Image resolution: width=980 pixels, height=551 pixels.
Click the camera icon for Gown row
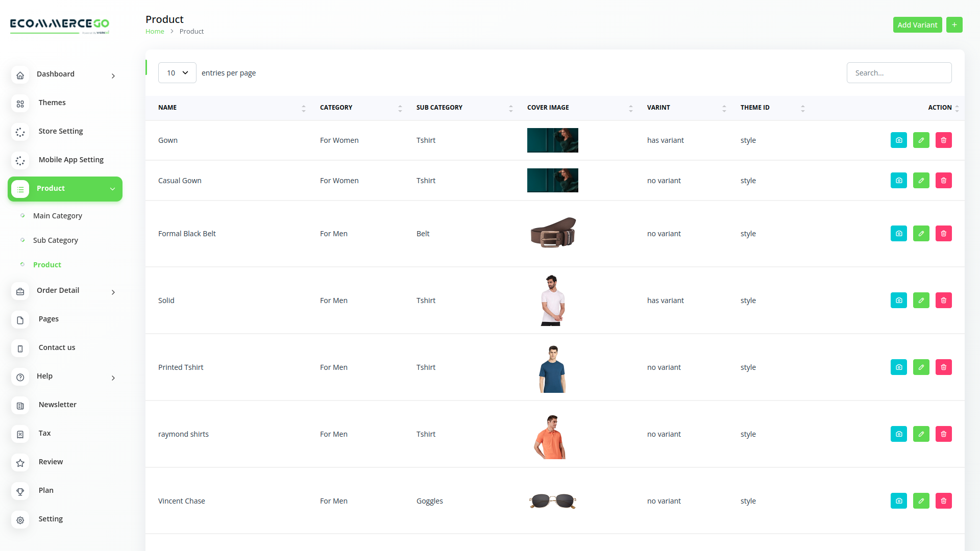(x=898, y=140)
